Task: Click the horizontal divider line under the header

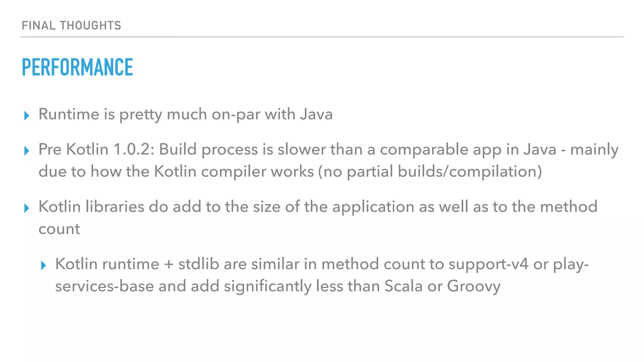Action: 322,37
